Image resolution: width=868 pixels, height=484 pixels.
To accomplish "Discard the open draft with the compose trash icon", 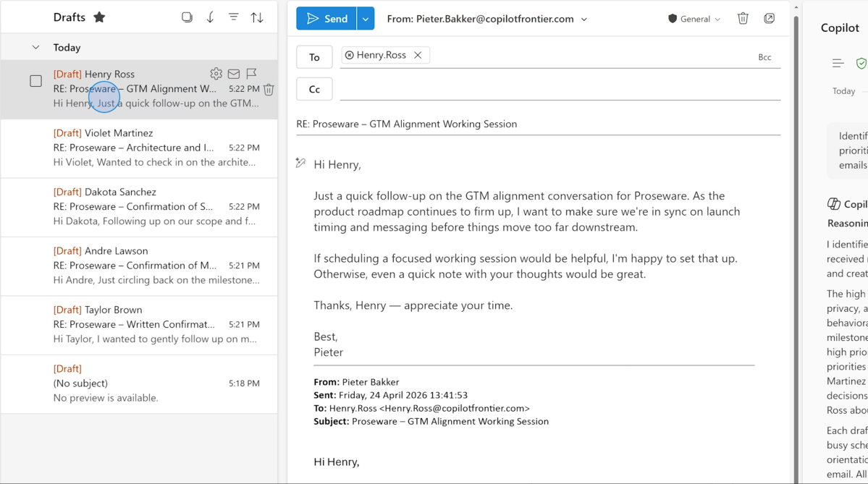I will pos(743,17).
